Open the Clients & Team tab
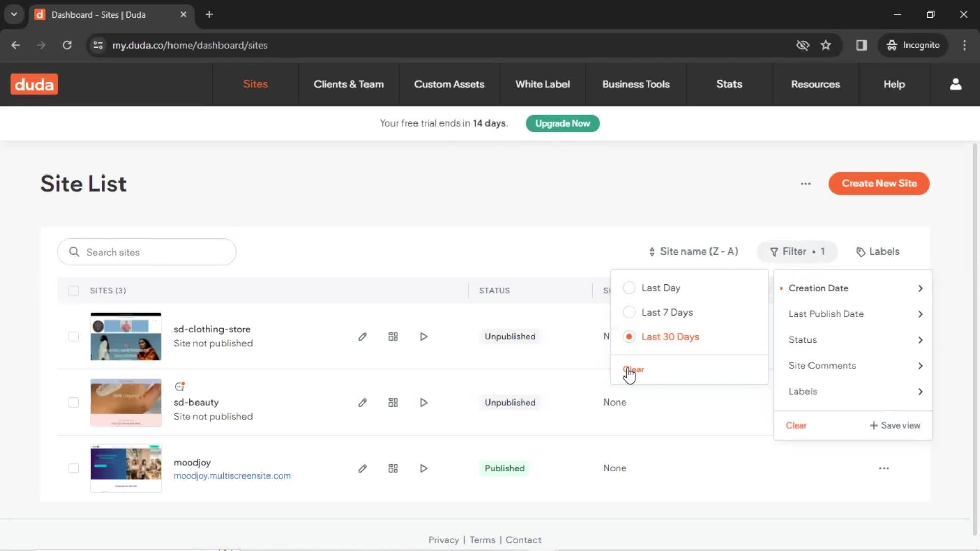The image size is (980, 551). pos(349,84)
